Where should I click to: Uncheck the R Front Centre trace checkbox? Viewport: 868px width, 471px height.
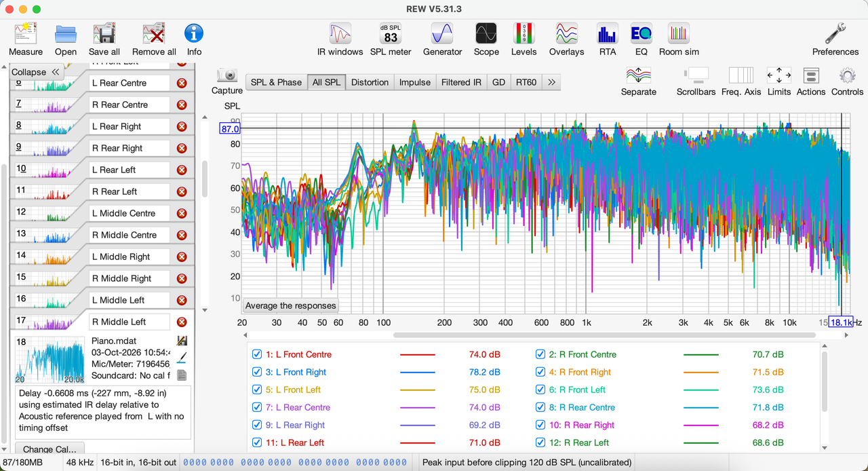click(540, 354)
